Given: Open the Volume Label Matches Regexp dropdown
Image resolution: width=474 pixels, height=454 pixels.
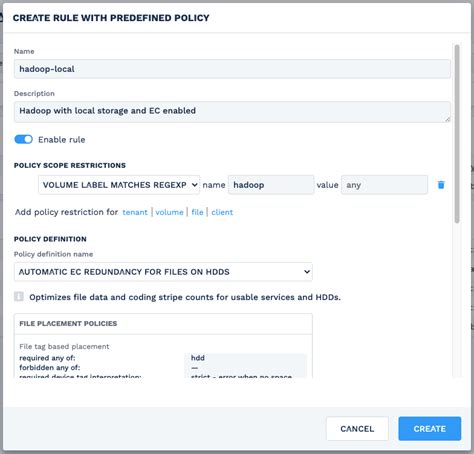Looking at the screenshot, I should tap(119, 185).
